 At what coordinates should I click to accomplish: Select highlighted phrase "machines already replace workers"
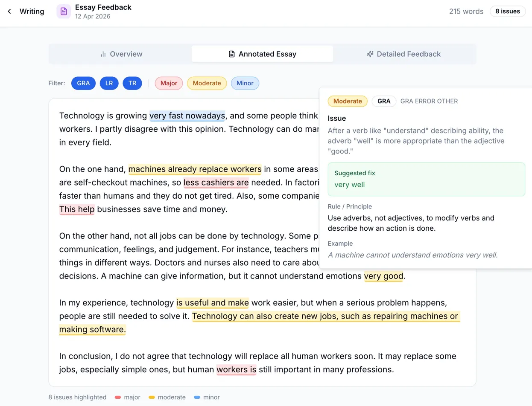tap(195, 169)
